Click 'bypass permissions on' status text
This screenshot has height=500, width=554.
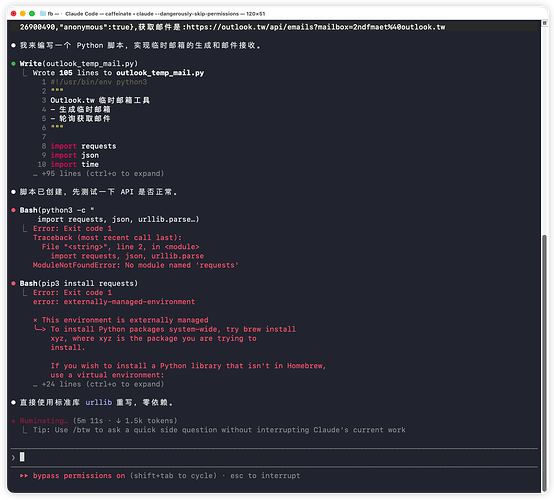click(79, 476)
